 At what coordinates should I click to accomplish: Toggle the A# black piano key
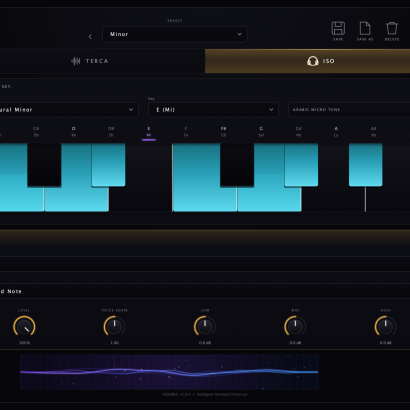[366, 165]
